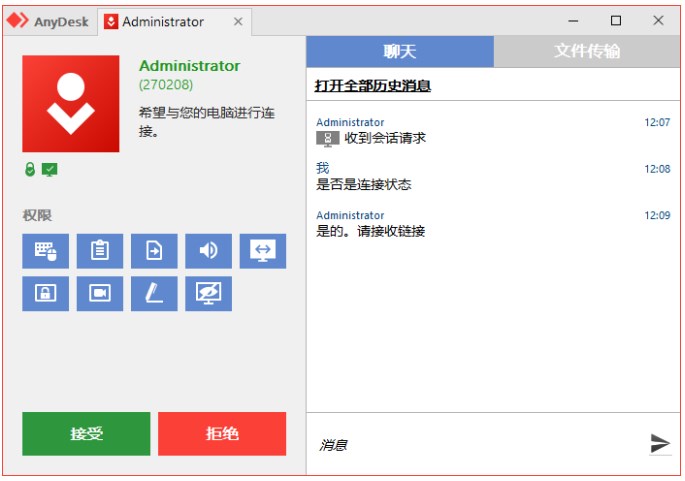Click the 12:07 message timestamp
This screenshot has width=685, height=481.
click(657, 122)
